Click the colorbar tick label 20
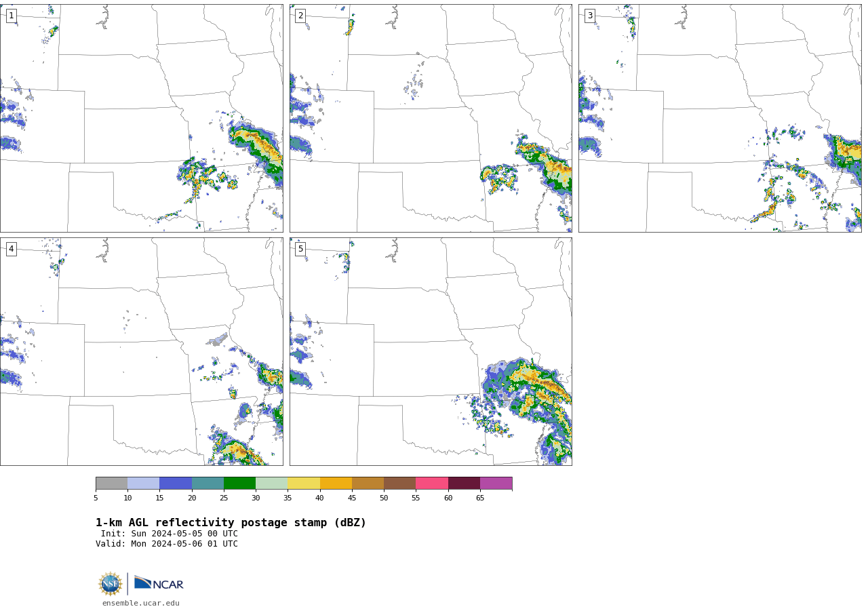This screenshot has width=868, height=611. pos(192,498)
